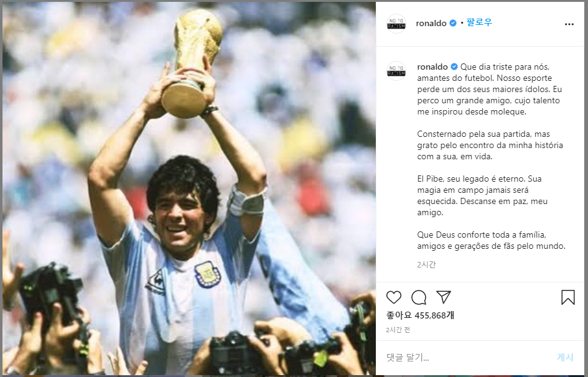Save post with bookmark icon
588x377 pixels.
pos(567,297)
